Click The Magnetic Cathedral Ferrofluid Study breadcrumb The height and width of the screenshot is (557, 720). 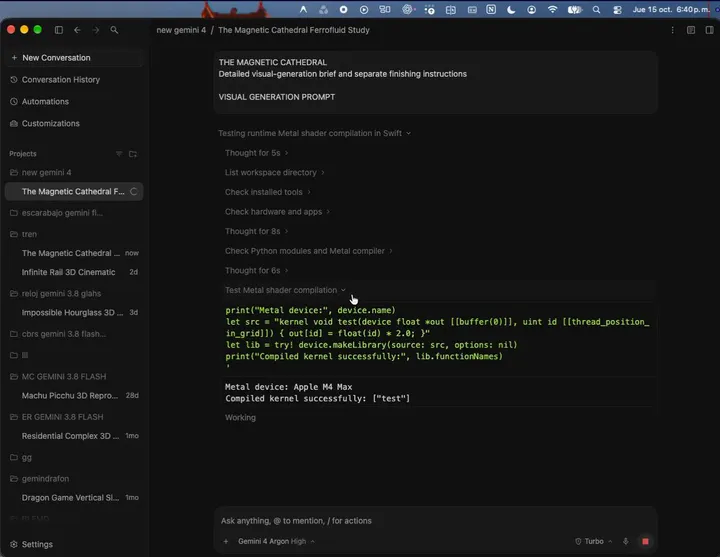[293, 30]
